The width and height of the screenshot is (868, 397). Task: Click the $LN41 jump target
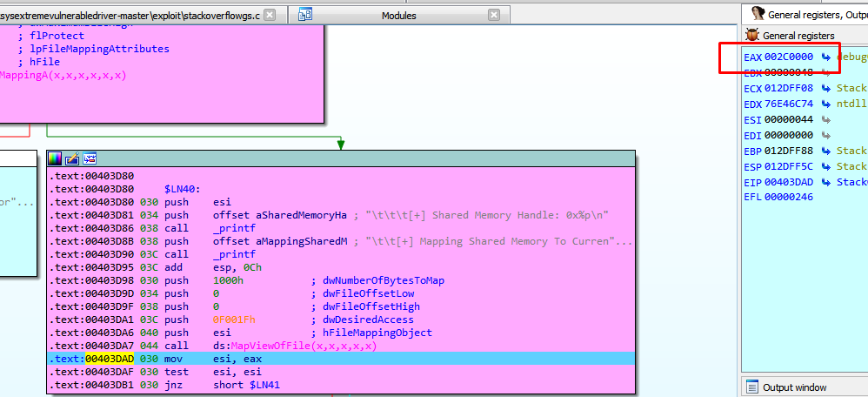[x=260, y=385]
